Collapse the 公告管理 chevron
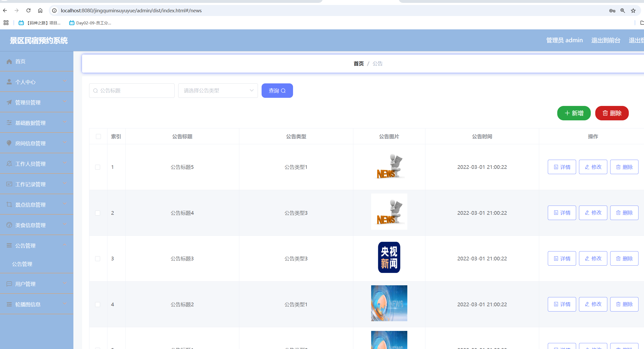The height and width of the screenshot is (349, 644). tap(65, 245)
